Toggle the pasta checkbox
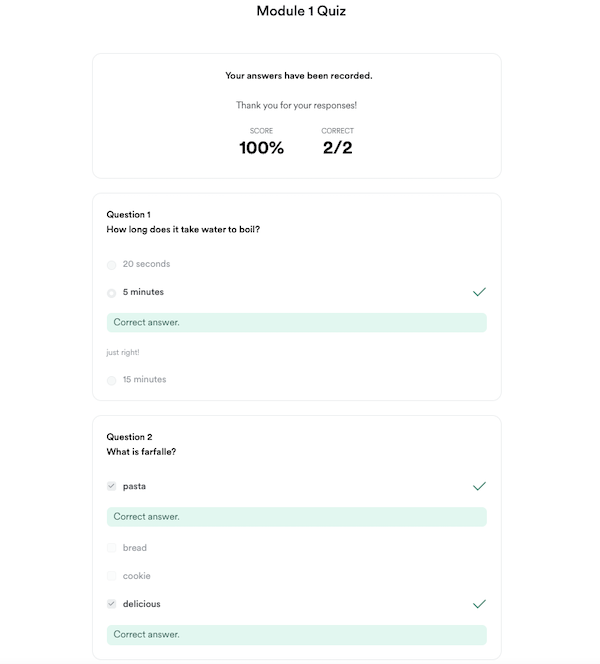Image resolution: width=600 pixels, height=664 pixels. (111, 486)
